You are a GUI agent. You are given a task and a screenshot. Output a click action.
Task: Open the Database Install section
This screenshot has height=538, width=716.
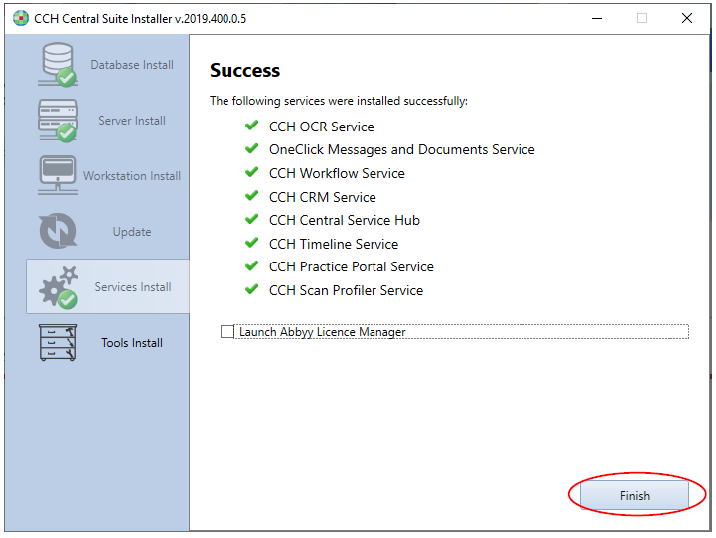[132, 65]
